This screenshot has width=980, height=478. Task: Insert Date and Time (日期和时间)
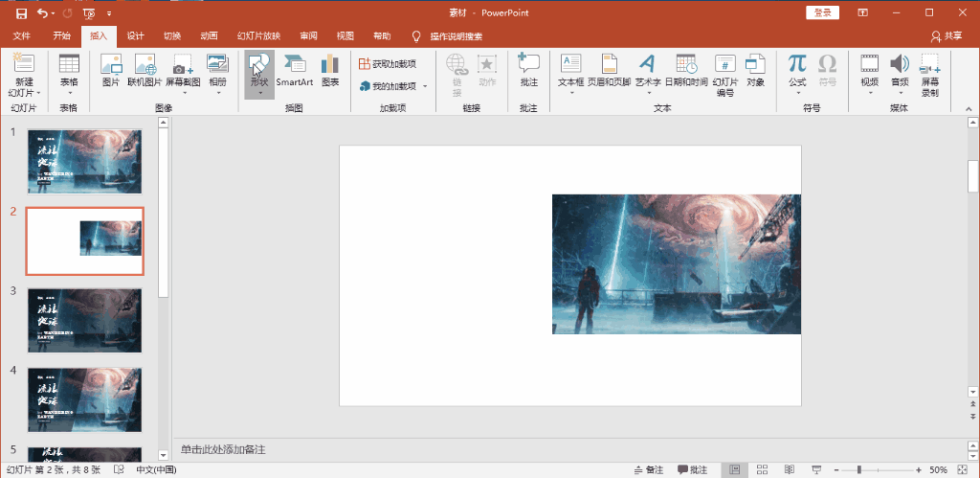coord(686,71)
